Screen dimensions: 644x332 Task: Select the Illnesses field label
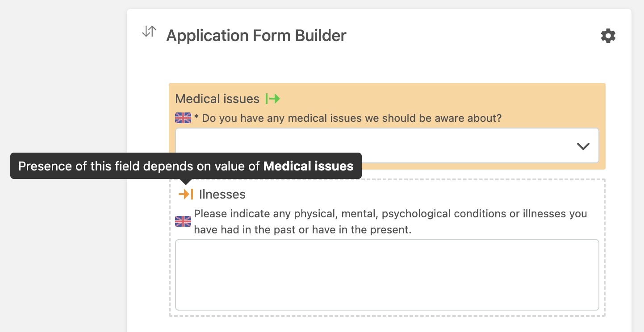(222, 195)
